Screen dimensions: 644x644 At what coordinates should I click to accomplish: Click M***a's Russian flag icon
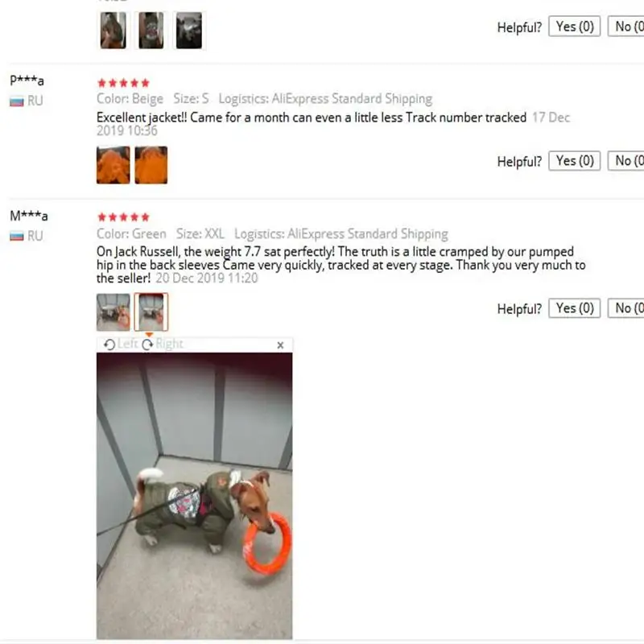point(17,236)
